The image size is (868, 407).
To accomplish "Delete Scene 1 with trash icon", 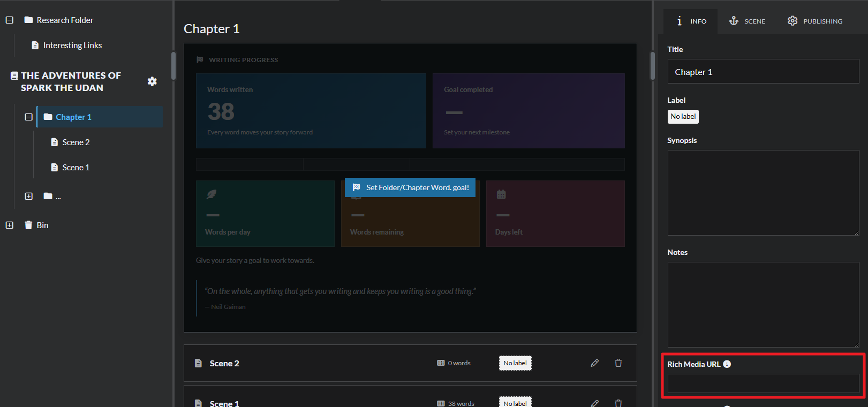I will (x=618, y=403).
